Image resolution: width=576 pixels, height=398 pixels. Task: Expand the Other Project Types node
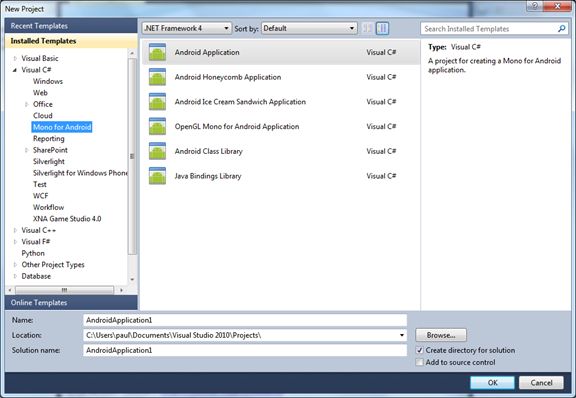coord(15,265)
